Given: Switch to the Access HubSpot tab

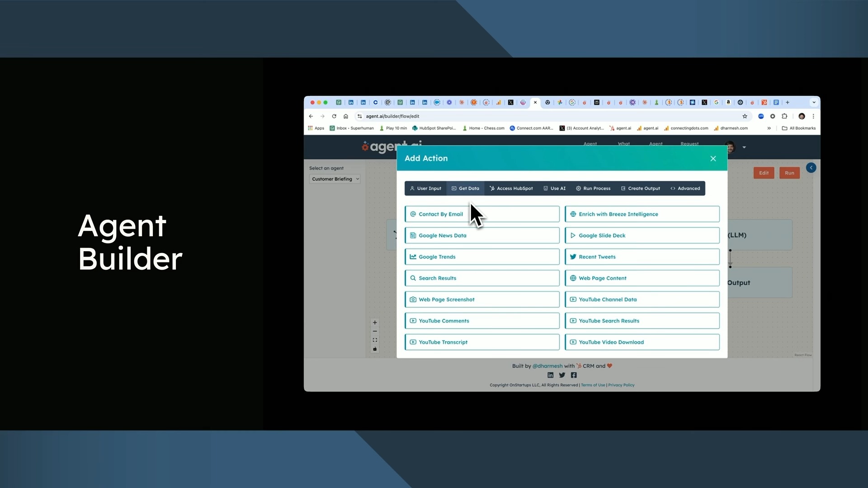Looking at the screenshot, I should click(511, 188).
